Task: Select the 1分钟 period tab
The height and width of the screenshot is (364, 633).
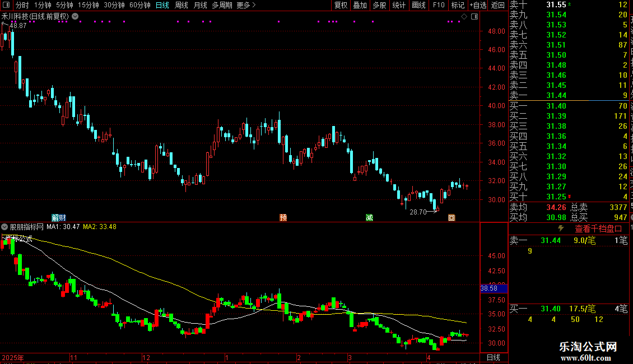Action: click(43, 5)
